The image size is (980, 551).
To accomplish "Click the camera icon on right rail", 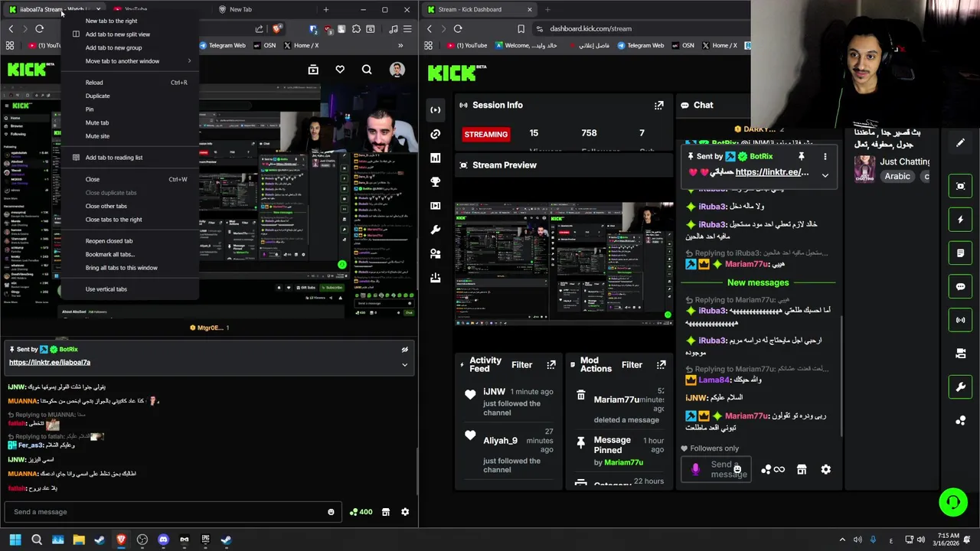I will coord(960,354).
